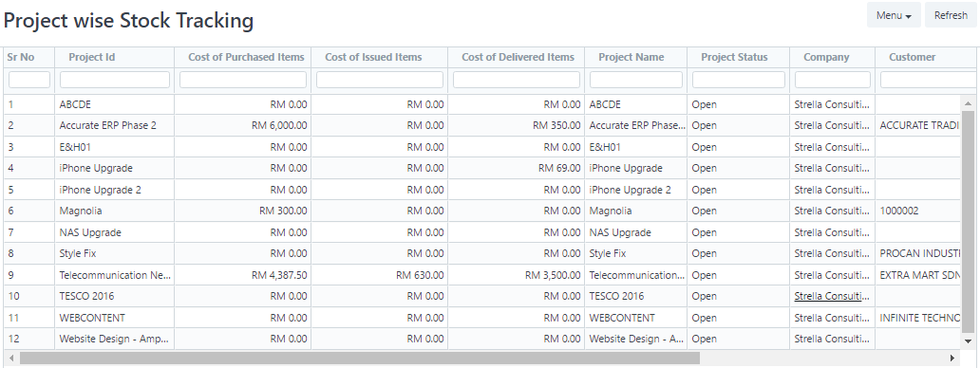Click the Magnolia project name cell
This screenshot has height=368, width=980.
click(x=635, y=211)
